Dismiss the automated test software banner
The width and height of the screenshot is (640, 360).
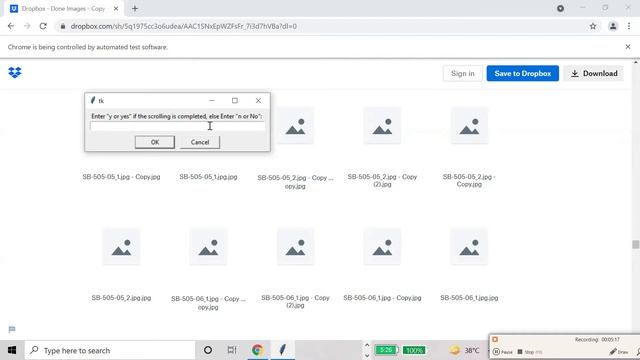[628, 47]
